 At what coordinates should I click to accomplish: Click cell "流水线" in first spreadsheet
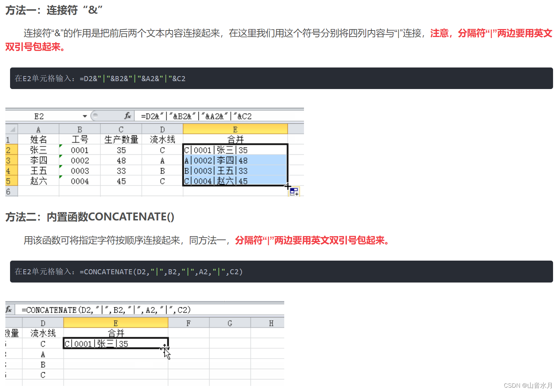pos(162,139)
